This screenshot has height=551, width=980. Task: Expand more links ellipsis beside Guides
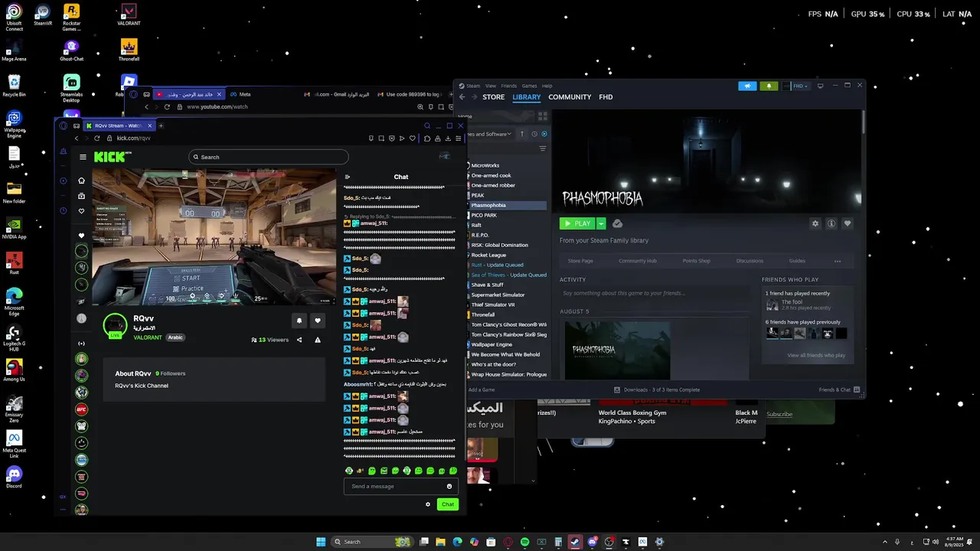(x=838, y=261)
